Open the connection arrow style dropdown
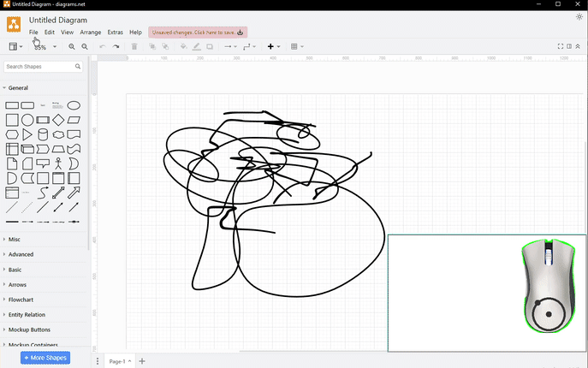The width and height of the screenshot is (588, 368). pos(230,46)
